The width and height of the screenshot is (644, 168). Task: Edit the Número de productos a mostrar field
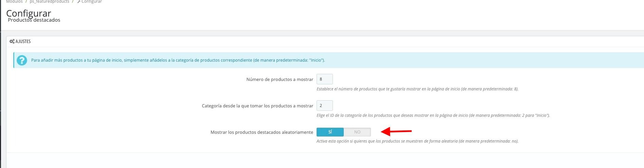[324, 79]
